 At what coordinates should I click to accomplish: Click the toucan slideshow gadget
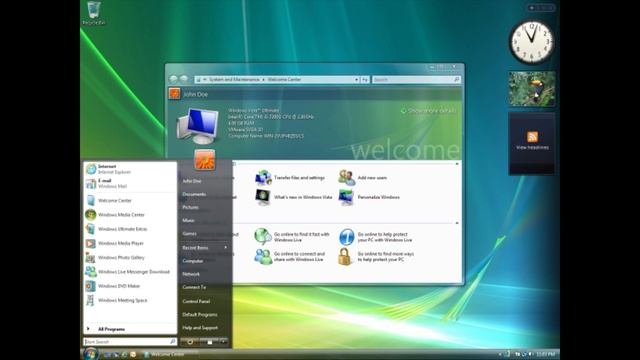[x=532, y=89]
